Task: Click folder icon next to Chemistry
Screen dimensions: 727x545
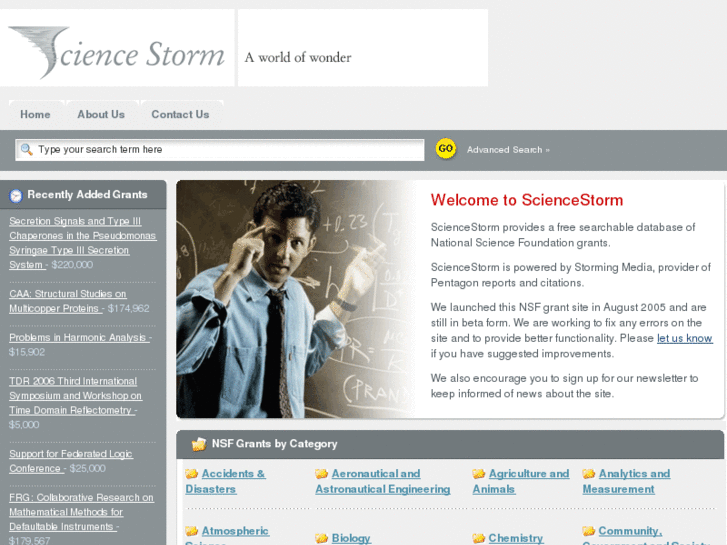Action: click(478, 538)
